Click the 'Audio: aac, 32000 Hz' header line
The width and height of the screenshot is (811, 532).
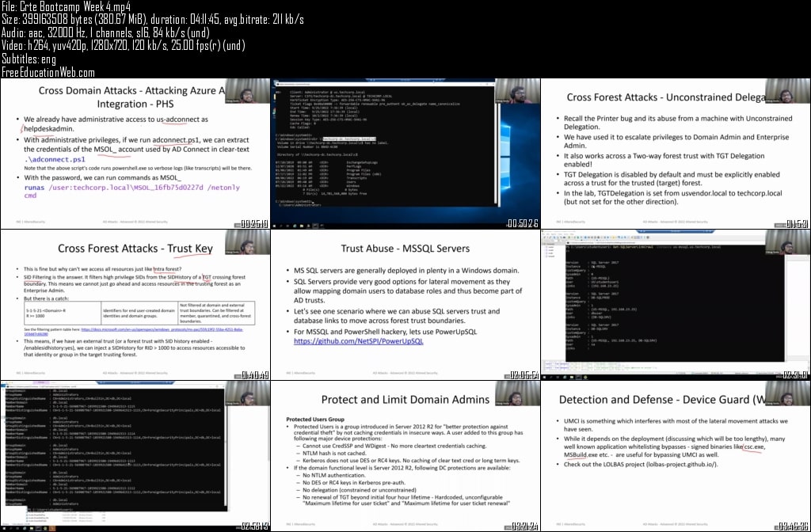click(105, 32)
